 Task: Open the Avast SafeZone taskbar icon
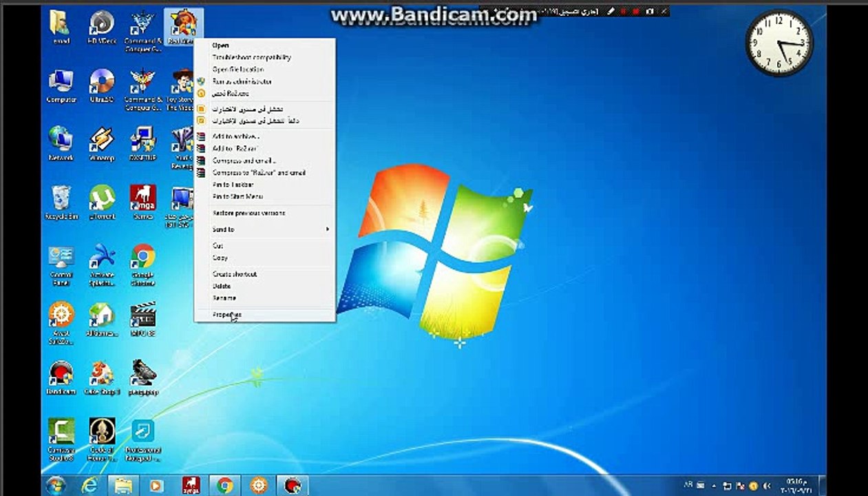[x=258, y=486]
